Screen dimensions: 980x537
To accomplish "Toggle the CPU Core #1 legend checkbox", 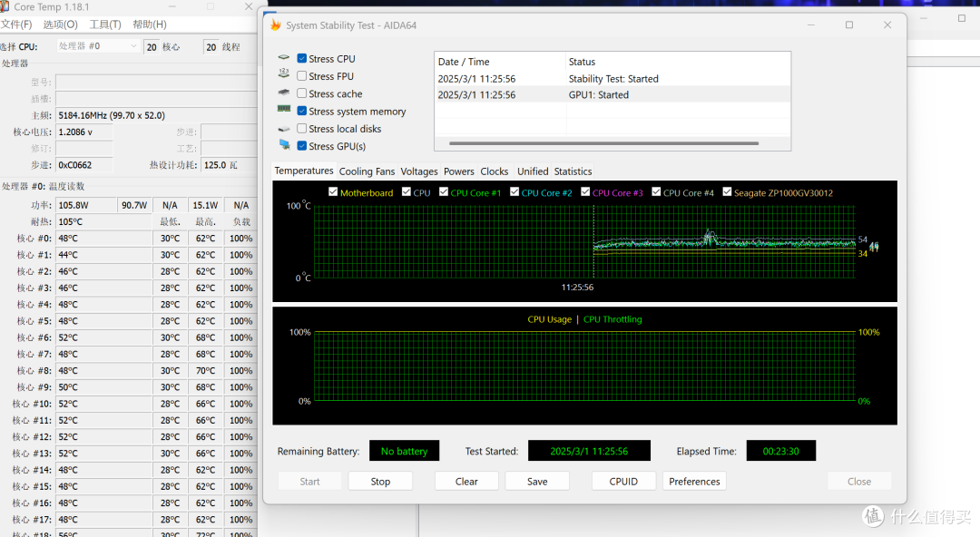I will [444, 192].
